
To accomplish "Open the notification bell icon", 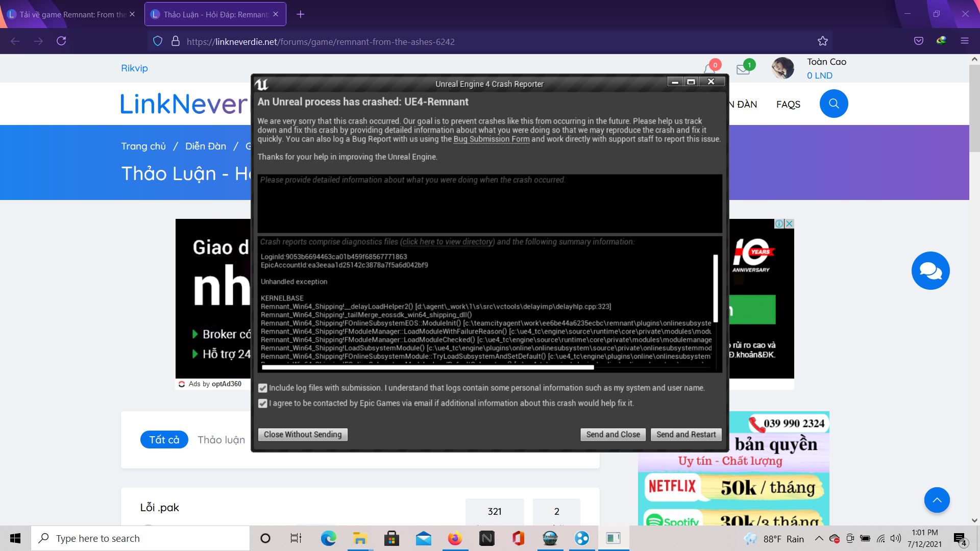I will click(709, 69).
